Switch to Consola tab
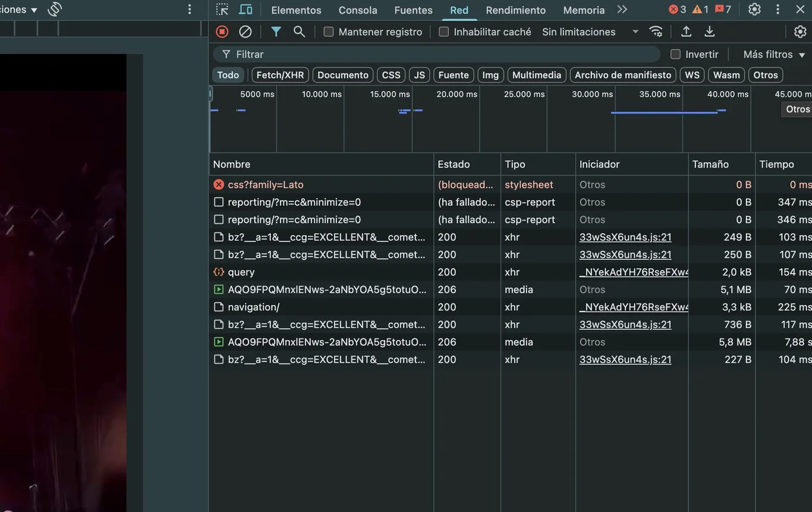Screen dimensions: 812x512 [x=358, y=10]
